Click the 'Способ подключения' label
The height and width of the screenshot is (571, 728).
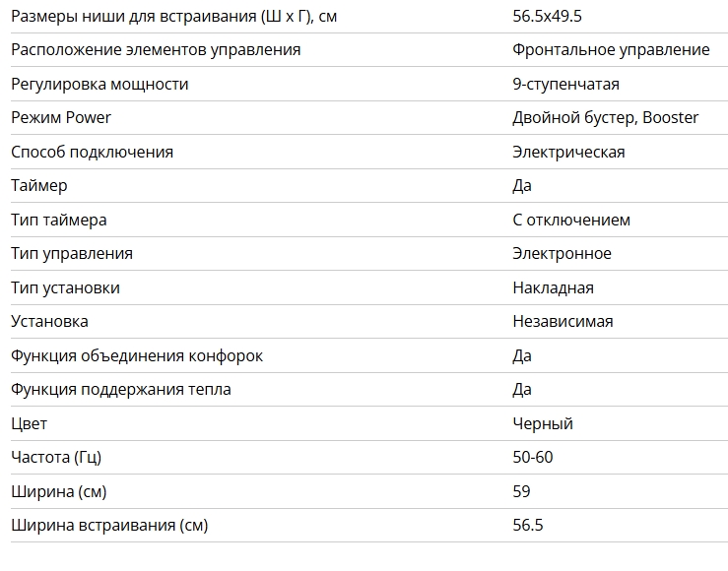click(92, 152)
